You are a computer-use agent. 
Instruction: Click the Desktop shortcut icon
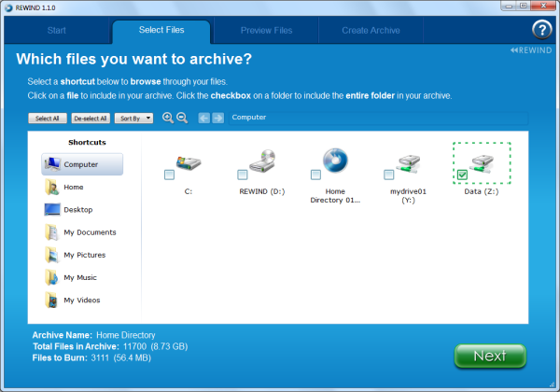52,210
